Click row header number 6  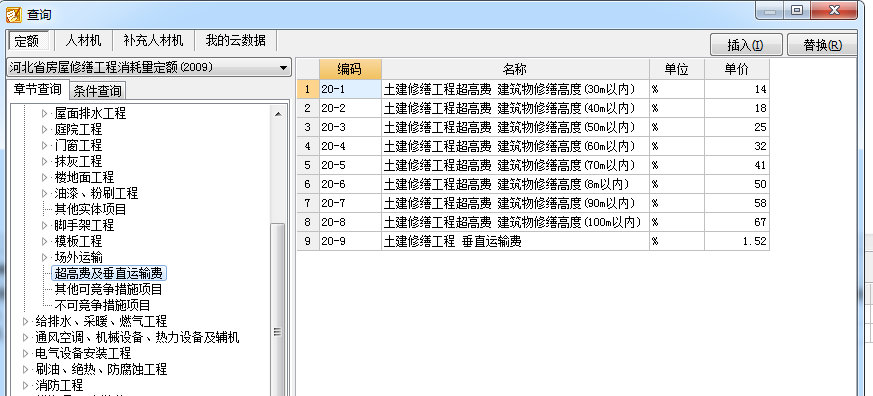coord(308,184)
